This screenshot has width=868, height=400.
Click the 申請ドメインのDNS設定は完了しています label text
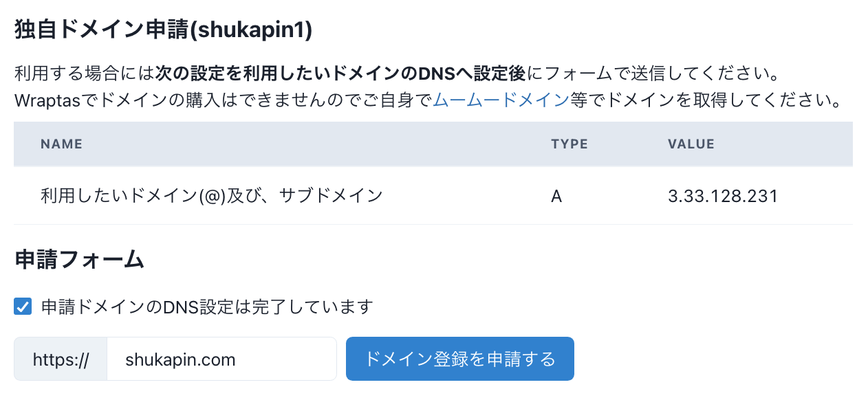click(207, 307)
